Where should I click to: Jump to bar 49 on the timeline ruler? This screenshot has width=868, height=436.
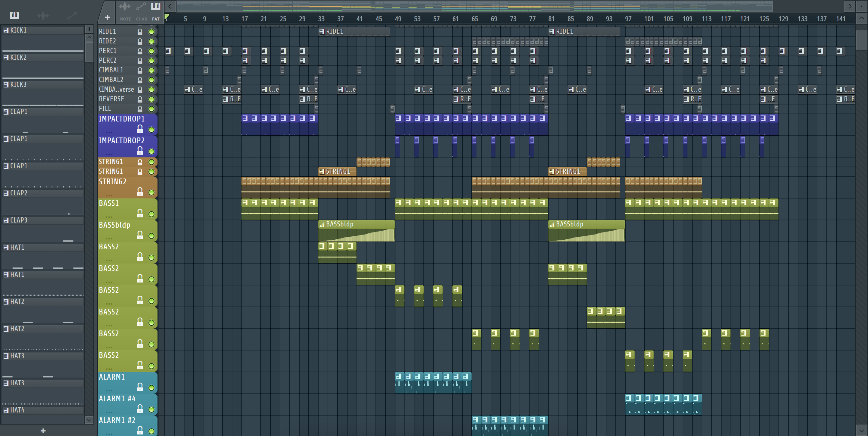tap(398, 19)
